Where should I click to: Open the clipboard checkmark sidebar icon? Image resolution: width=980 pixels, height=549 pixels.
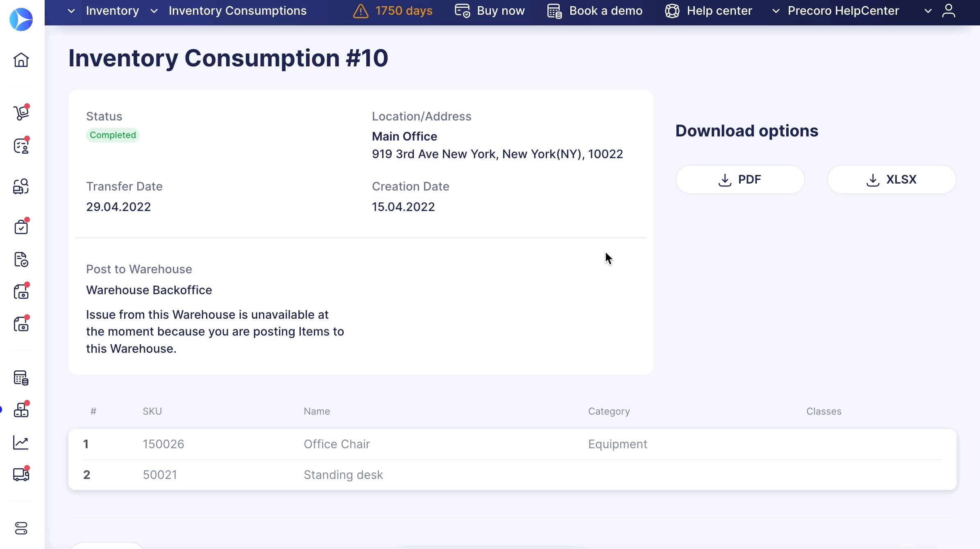(21, 227)
